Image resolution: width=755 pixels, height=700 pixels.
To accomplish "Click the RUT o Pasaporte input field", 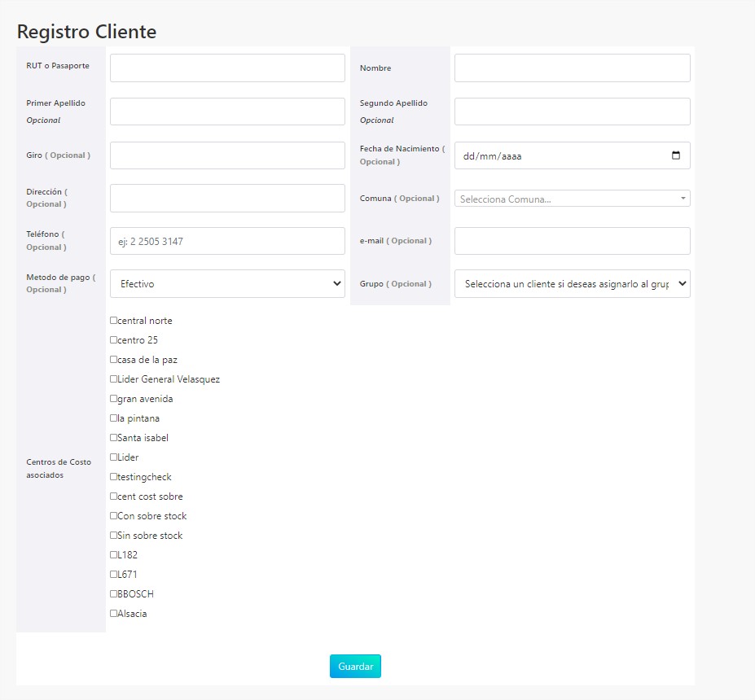I will [226, 68].
